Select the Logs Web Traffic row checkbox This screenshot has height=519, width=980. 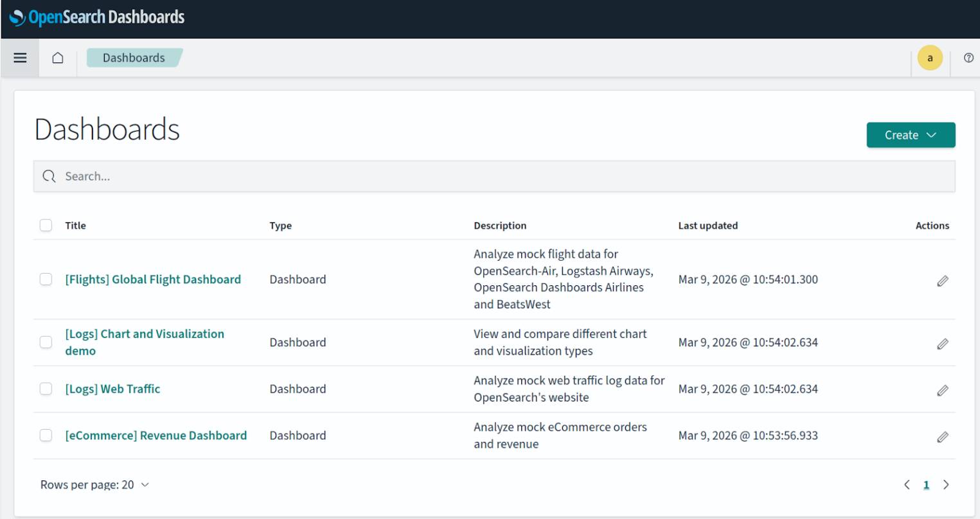46,389
